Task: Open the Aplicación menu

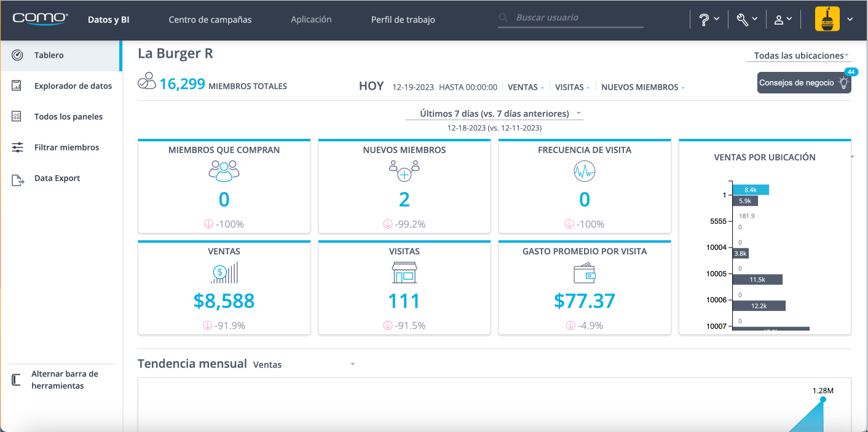Action: (311, 20)
